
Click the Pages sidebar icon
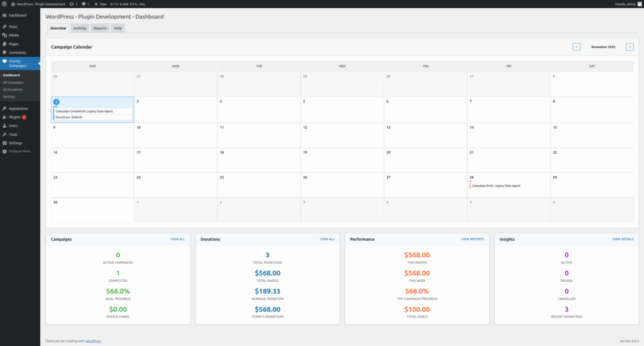click(4, 44)
